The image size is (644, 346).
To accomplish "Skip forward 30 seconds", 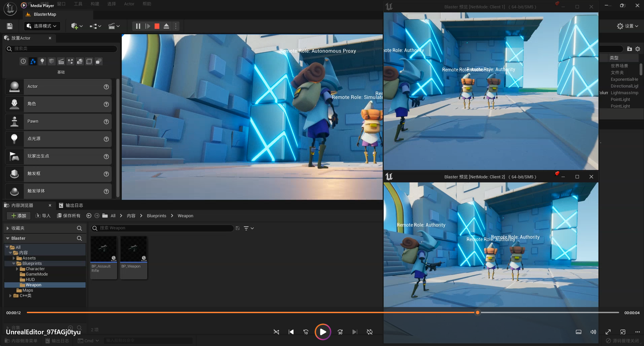I will point(340,332).
